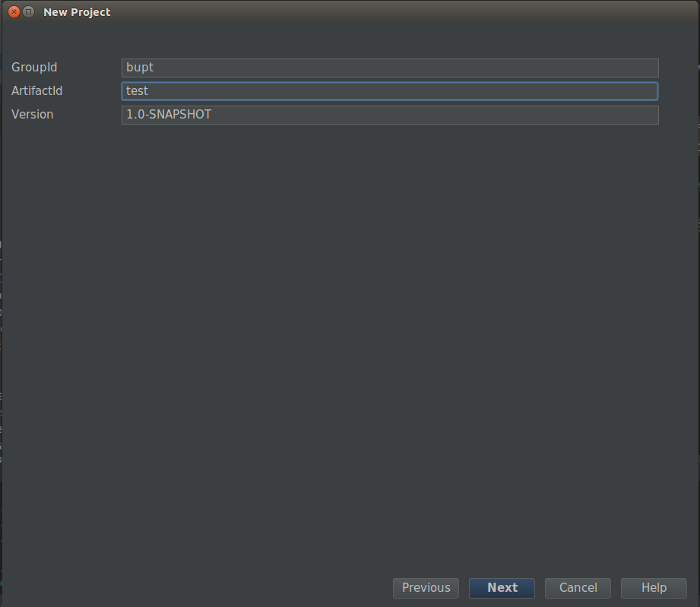
Task: Click the ArtifactId label
Action: [x=36, y=91]
